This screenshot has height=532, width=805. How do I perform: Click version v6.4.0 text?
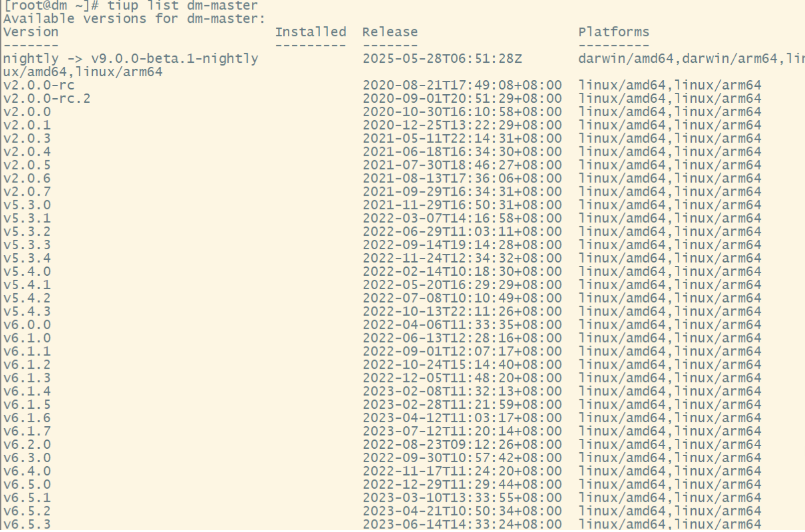[x=27, y=471]
